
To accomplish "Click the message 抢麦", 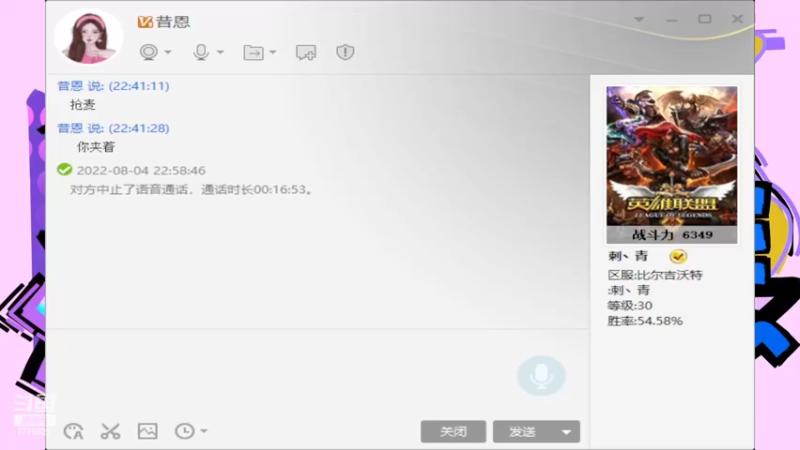I will 83,105.
